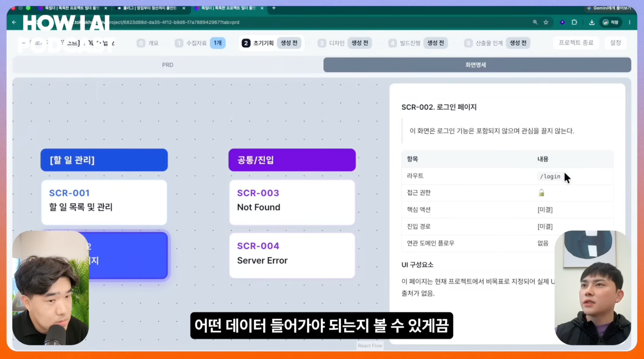The height and width of the screenshot is (359, 644).
Task: Bookmark this page with the star icon
Action: coord(546,22)
